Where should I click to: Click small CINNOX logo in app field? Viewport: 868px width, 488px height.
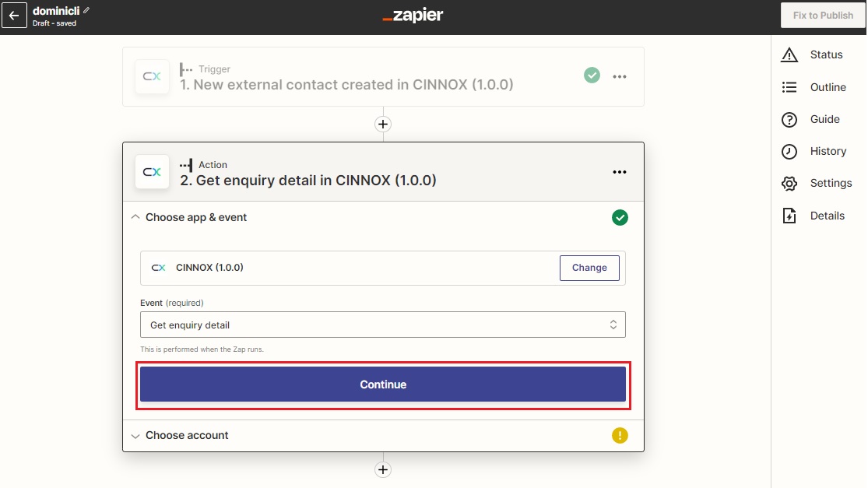coord(158,268)
